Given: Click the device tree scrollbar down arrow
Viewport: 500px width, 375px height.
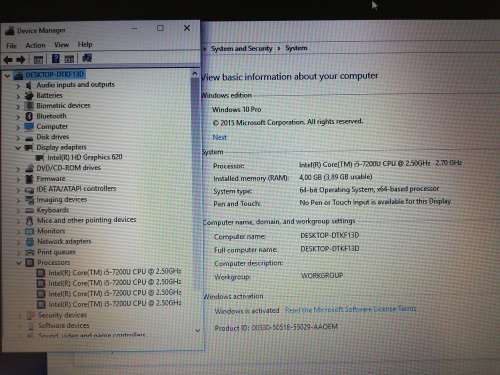Looking at the screenshot, I should (197, 330).
